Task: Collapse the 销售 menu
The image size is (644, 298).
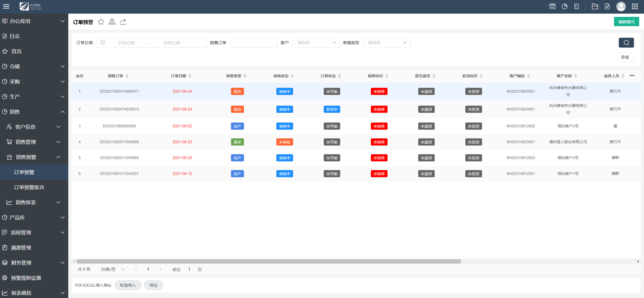Action: 34,112
